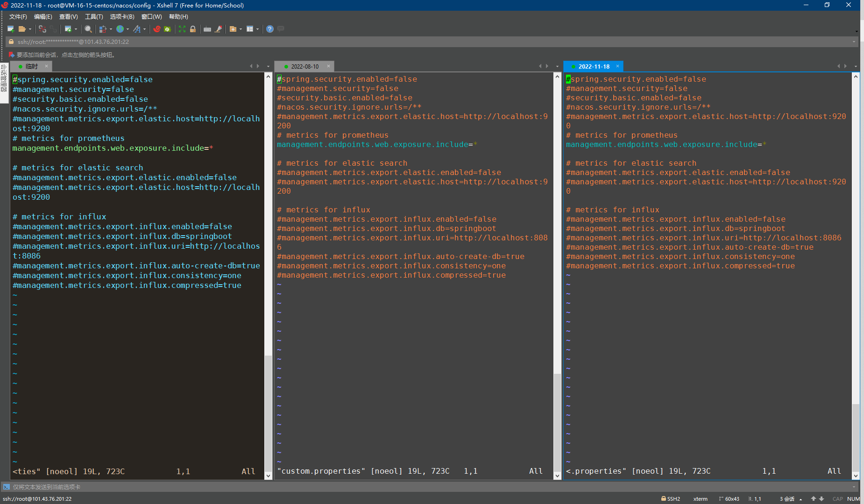Screen dimensions: 864x504
Task: Click the Open Session folder icon
Action: click(22, 29)
